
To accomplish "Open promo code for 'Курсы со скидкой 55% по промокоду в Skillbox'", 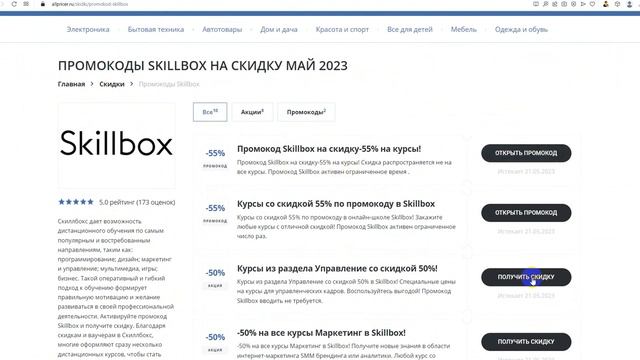I will pos(526,213).
